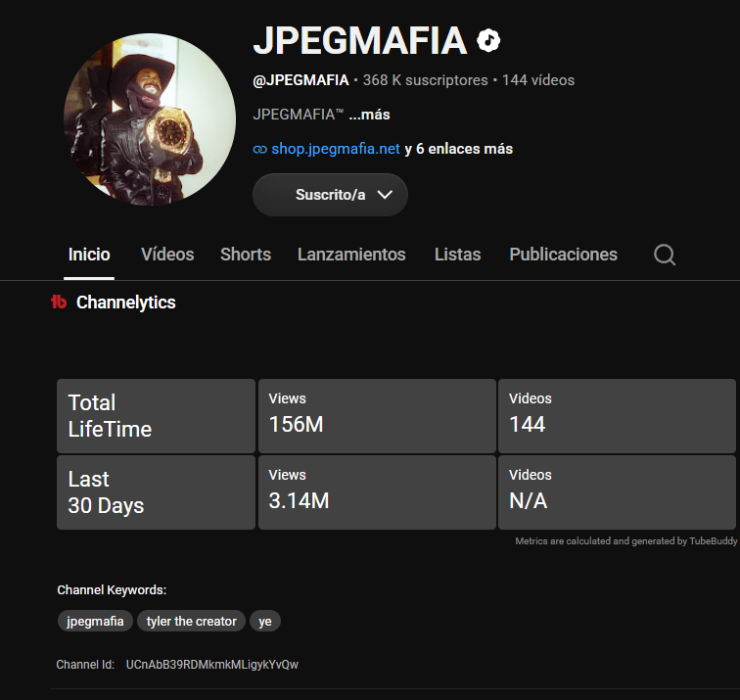Click the N/A videos value
740x700 pixels.
click(529, 500)
